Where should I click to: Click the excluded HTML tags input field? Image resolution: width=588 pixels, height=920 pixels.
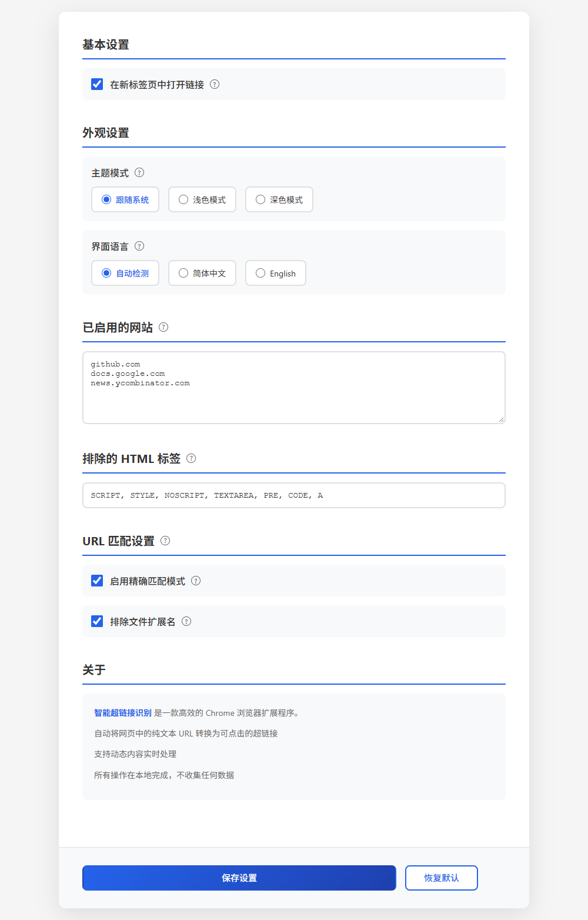pos(294,495)
